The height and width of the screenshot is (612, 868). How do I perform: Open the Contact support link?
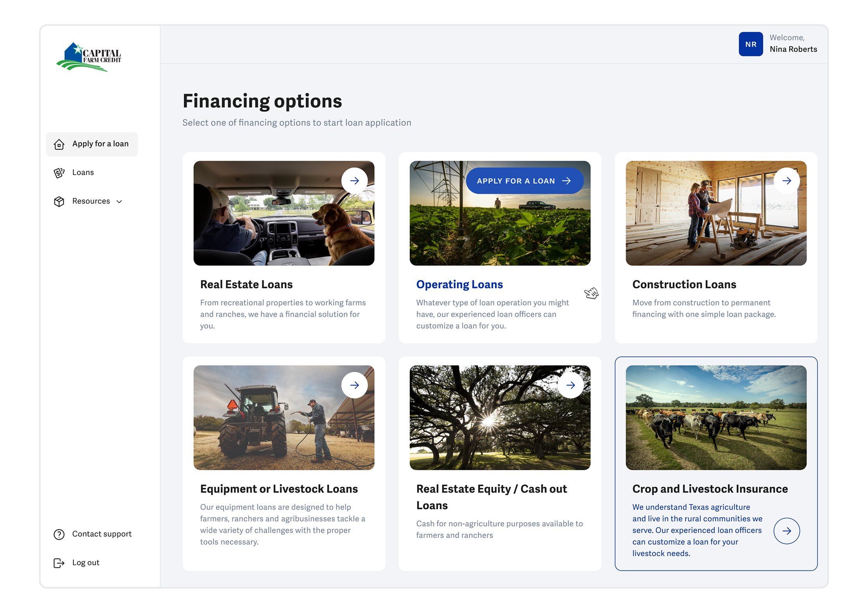coord(102,534)
